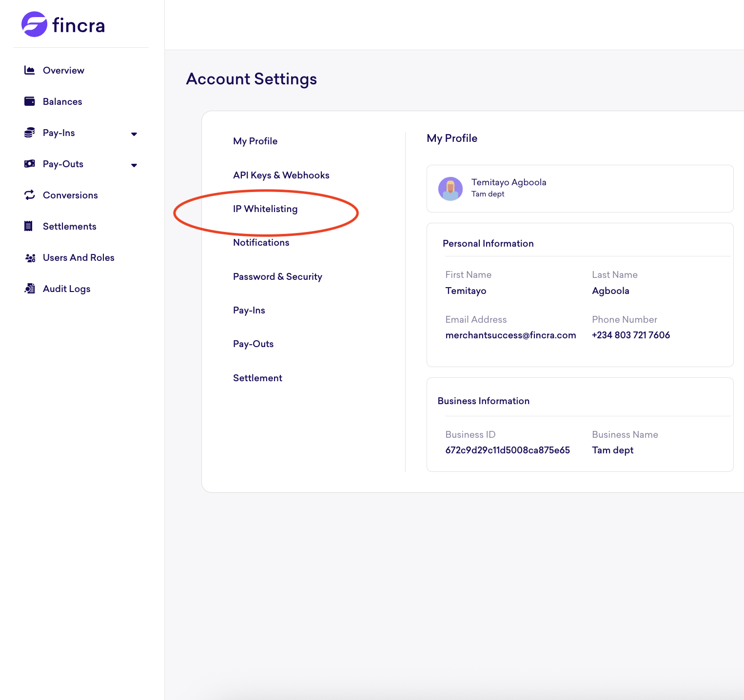Click the Business Information section heading
Screen dimensions: 744x700
(x=484, y=401)
